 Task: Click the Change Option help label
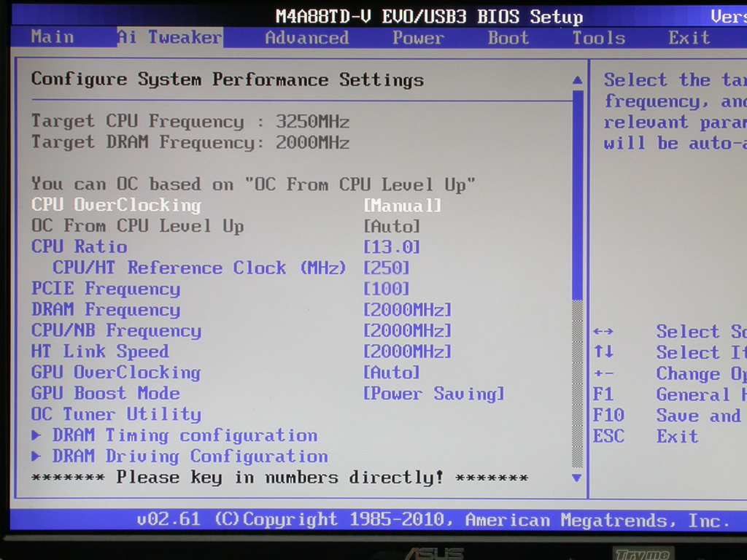point(701,374)
